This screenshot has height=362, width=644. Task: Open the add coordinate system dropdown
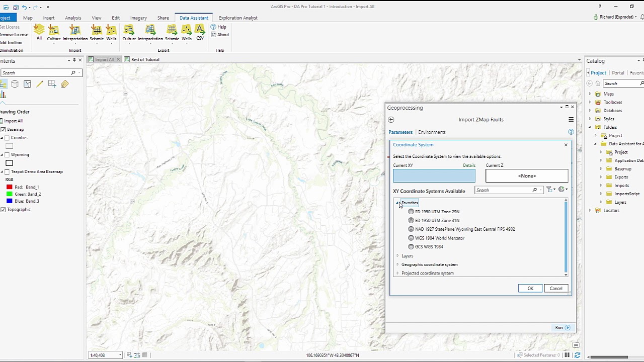pyautogui.click(x=563, y=190)
